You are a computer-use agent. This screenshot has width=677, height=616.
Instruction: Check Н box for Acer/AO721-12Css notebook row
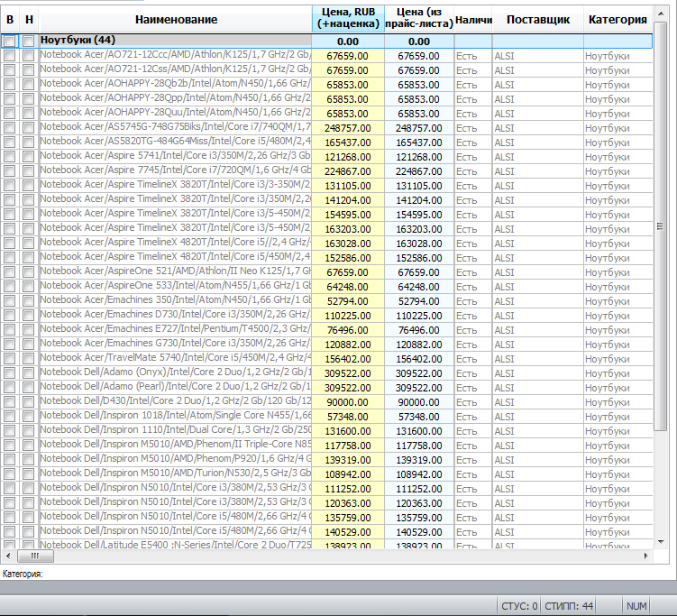(x=29, y=70)
